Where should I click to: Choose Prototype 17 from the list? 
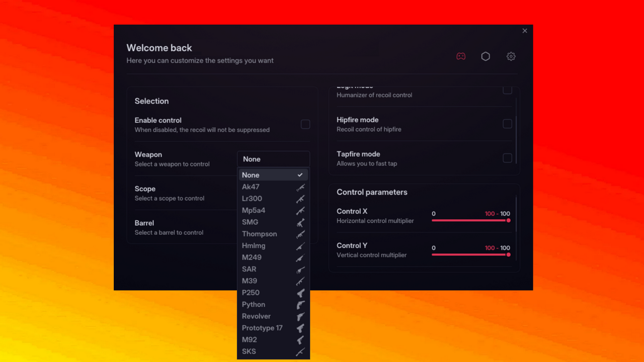262,328
